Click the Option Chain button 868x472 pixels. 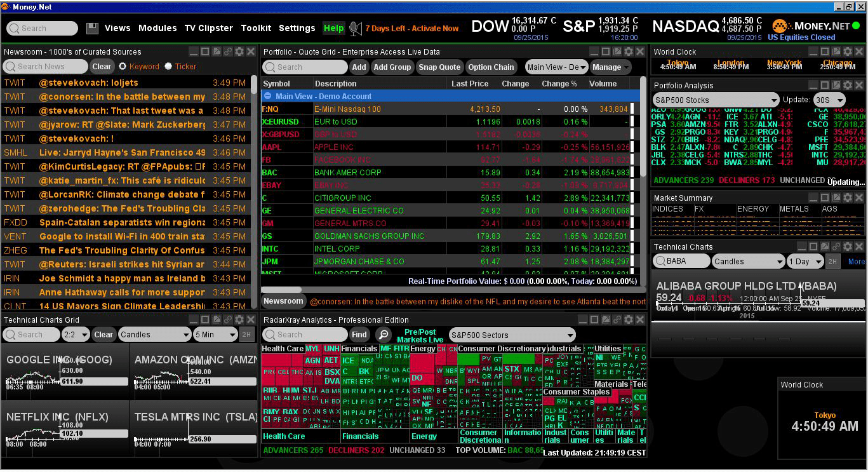[491, 67]
